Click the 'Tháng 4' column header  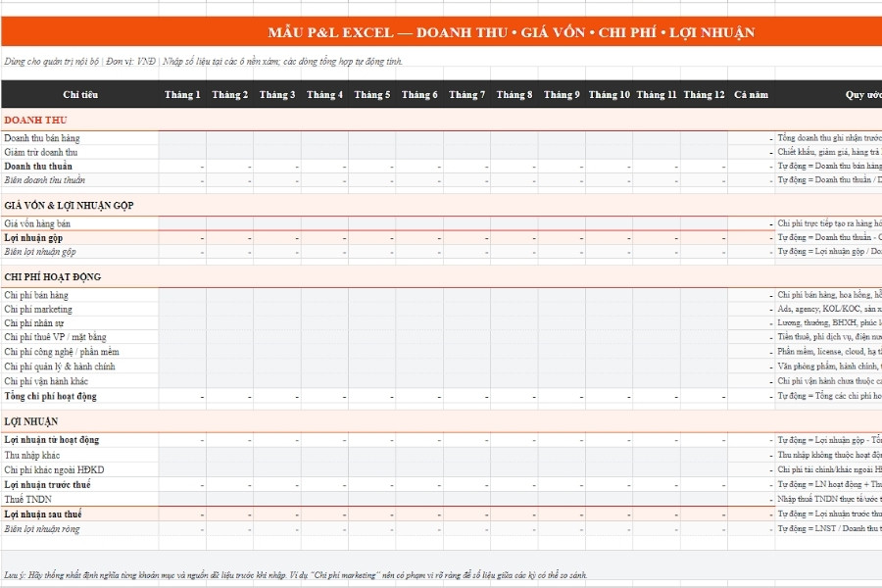click(324, 94)
